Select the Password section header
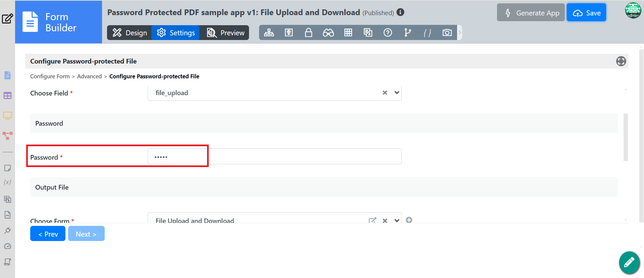This screenshot has width=644, height=278. click(x=324, y=123)
